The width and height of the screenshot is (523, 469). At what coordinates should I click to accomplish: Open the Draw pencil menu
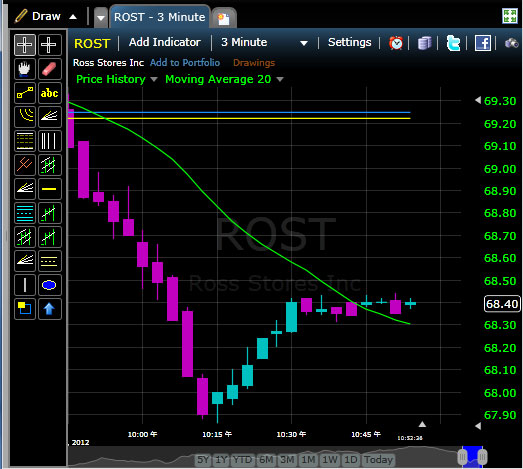click(x=37, y=16)
